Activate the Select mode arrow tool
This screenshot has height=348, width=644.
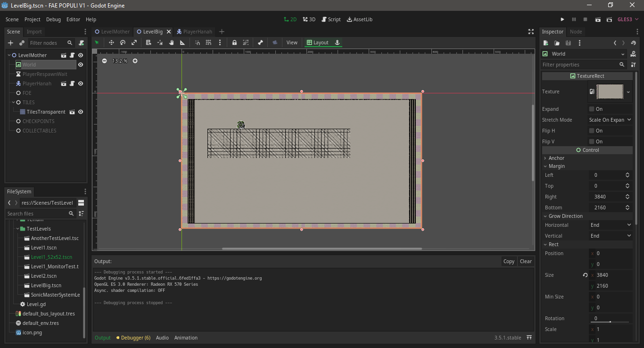tap(97, 42)
